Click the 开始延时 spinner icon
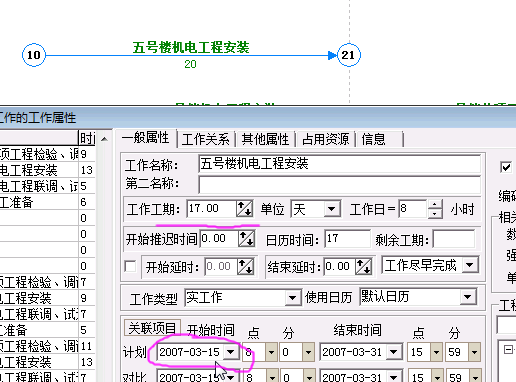 [x=246, y=266]
